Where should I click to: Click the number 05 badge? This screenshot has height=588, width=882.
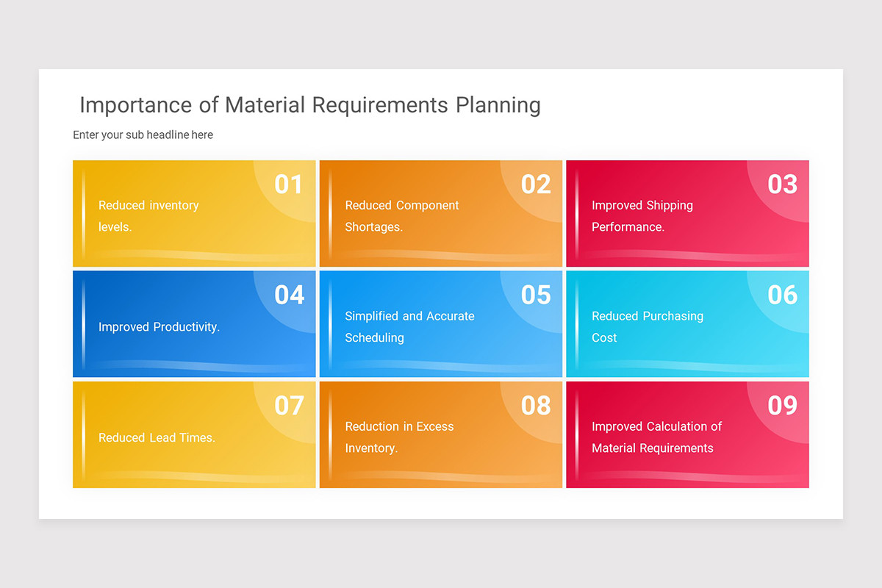[x=535, y=295]
